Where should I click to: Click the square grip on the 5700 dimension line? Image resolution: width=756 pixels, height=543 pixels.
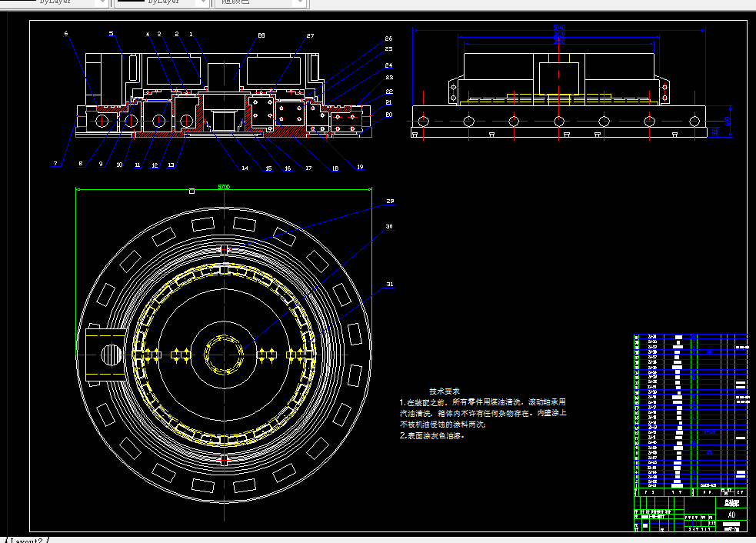192,192
